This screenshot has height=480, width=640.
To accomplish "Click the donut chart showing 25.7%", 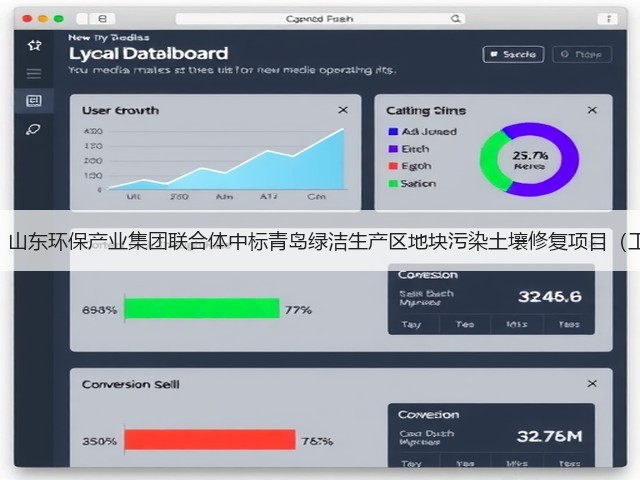I will point(529,160).
